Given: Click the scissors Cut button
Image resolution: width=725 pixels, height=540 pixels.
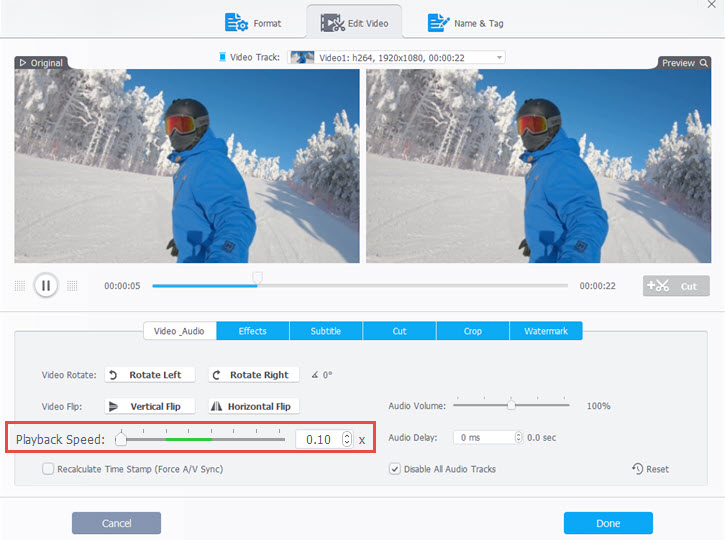Looking at the screenshot, I should [x=676, y=286].
